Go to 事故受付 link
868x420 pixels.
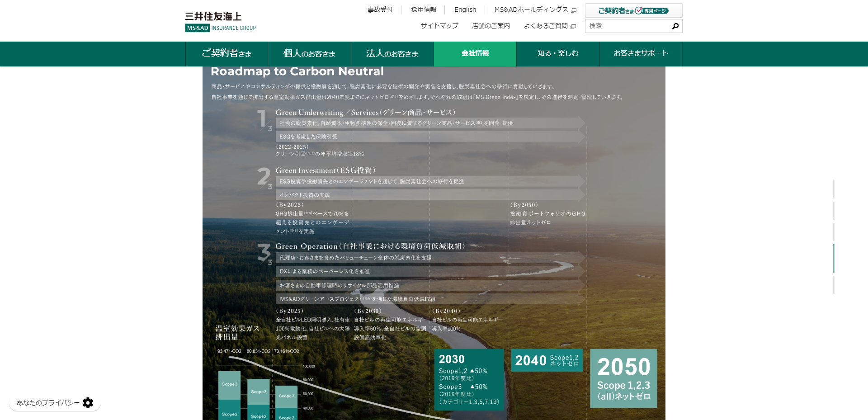380,9
